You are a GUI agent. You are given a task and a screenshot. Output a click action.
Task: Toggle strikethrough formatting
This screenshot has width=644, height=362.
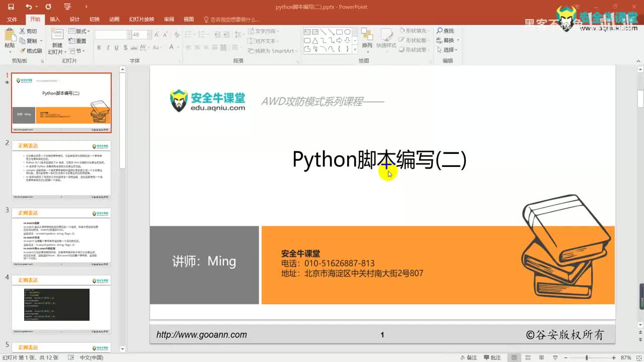(x=134, y=48)
